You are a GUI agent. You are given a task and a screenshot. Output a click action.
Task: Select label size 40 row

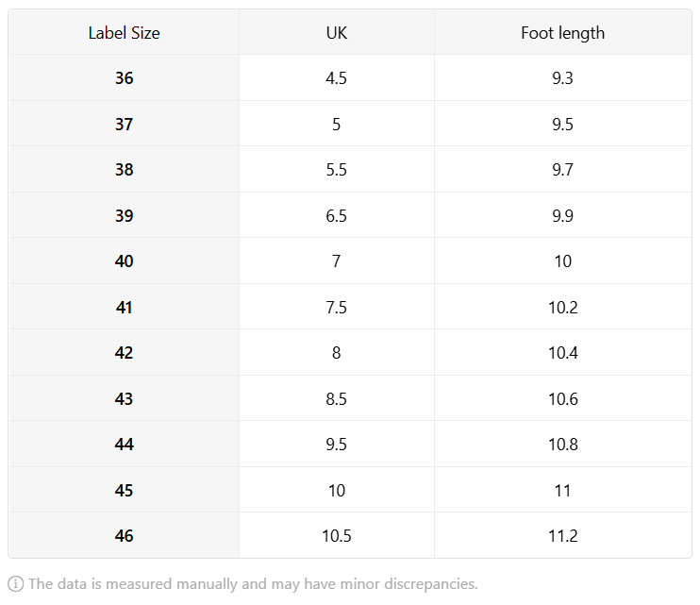point(350,261)
